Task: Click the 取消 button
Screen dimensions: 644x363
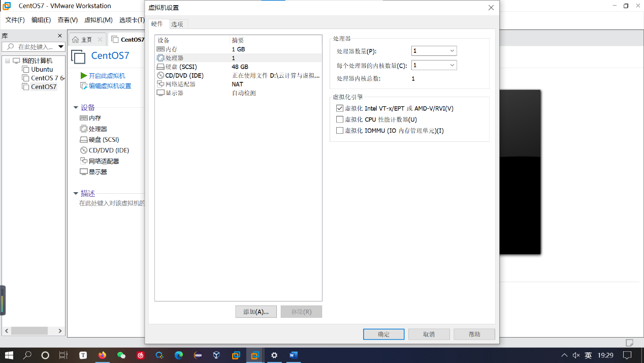Action: [x=429, y=334]
